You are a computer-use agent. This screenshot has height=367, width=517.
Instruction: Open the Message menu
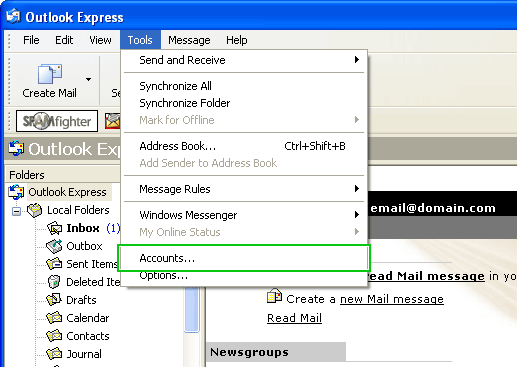pos(189,40)
